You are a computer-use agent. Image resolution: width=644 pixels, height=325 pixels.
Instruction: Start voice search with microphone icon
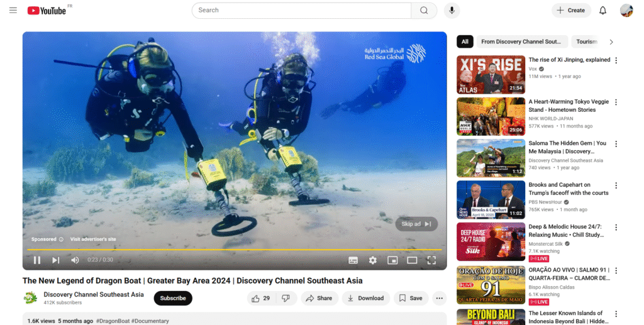[x=451, y=10]
